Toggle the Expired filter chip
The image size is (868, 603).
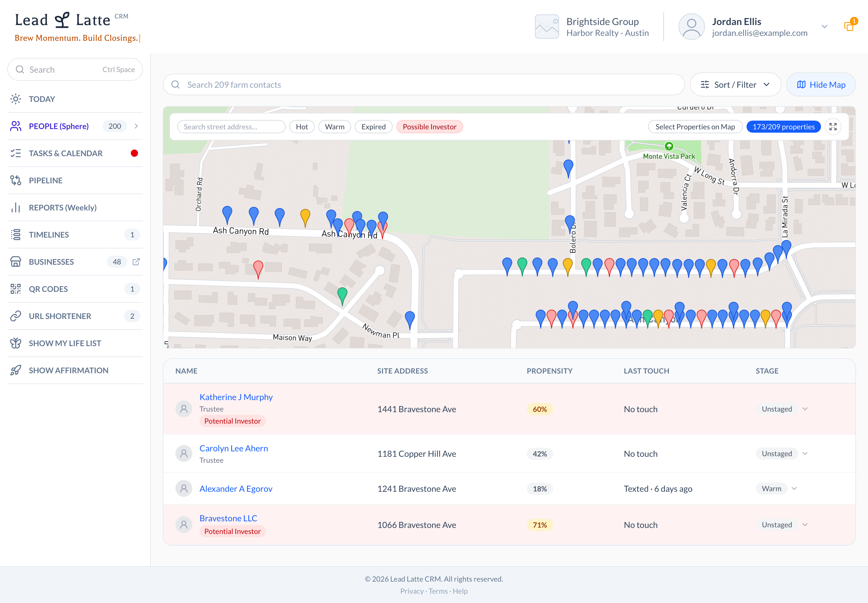tap(373, 127)
